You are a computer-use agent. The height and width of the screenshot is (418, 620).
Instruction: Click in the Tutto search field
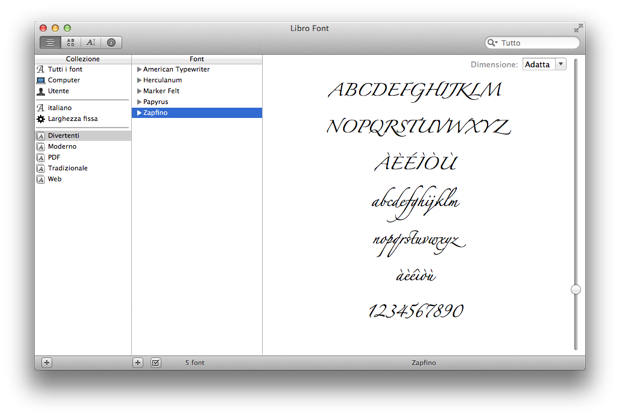537,43
